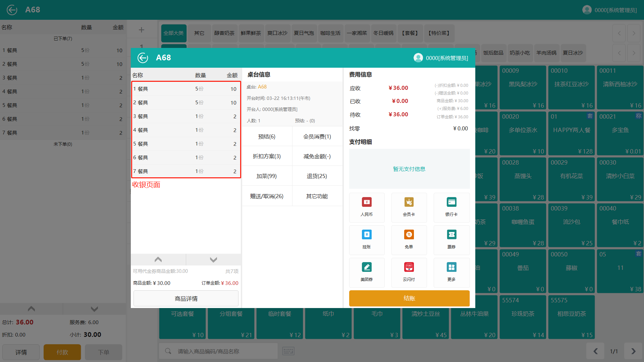
Task: Click the 赠送/取消(26) gift button
Action: (x=267, y=196)
